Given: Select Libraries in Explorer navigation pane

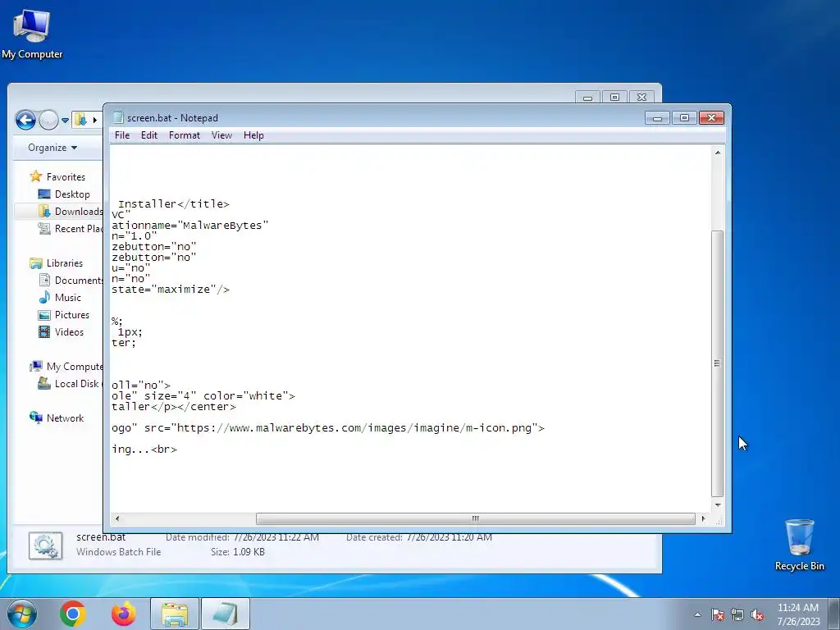Looking at the screenshot, I should (64, 263).
